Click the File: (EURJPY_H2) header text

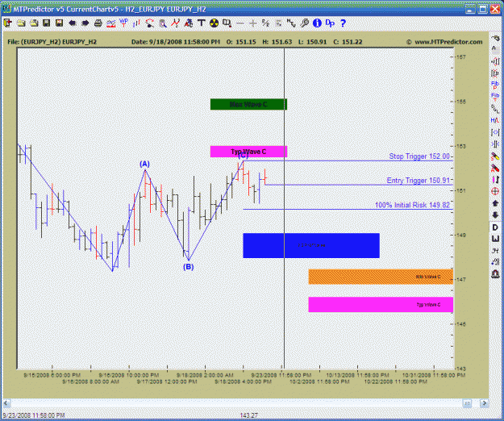[52, 42]
